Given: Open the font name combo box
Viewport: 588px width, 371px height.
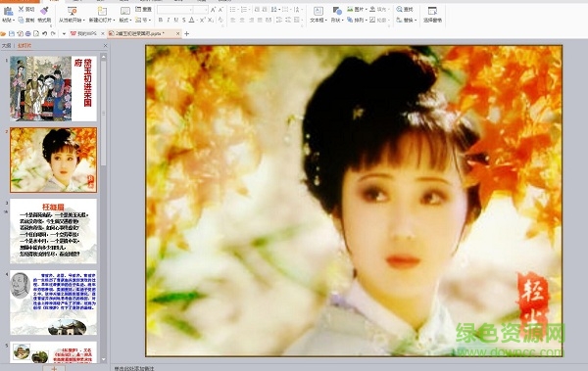Looking at the screenshot, I should pos(175,10).
